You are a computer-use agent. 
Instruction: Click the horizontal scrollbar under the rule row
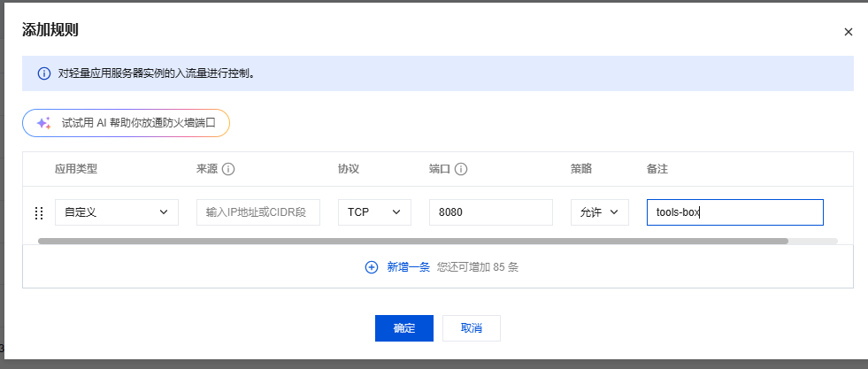point(412,241)
